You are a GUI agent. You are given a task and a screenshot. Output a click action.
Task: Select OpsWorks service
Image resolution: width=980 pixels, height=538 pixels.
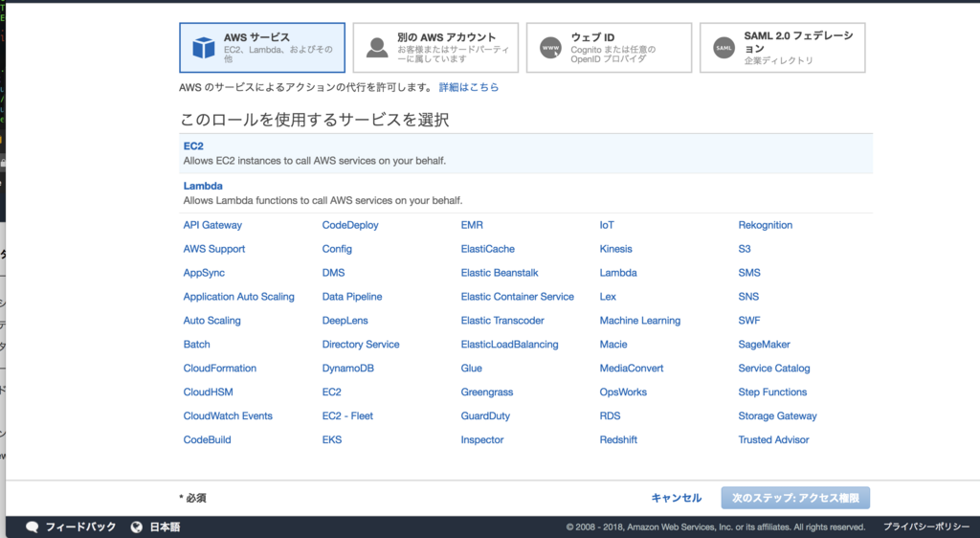[623, 392]
